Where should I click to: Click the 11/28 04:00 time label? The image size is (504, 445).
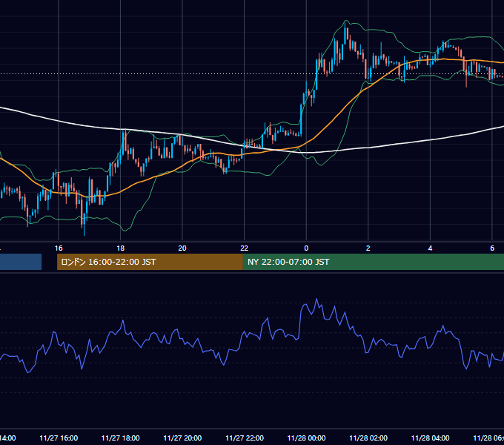click(431, 438)
